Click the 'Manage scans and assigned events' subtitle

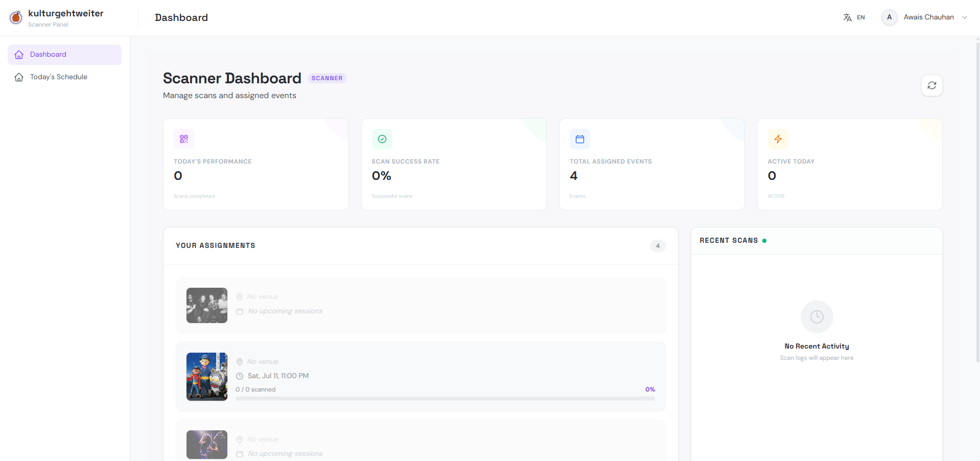coord(229,96)
